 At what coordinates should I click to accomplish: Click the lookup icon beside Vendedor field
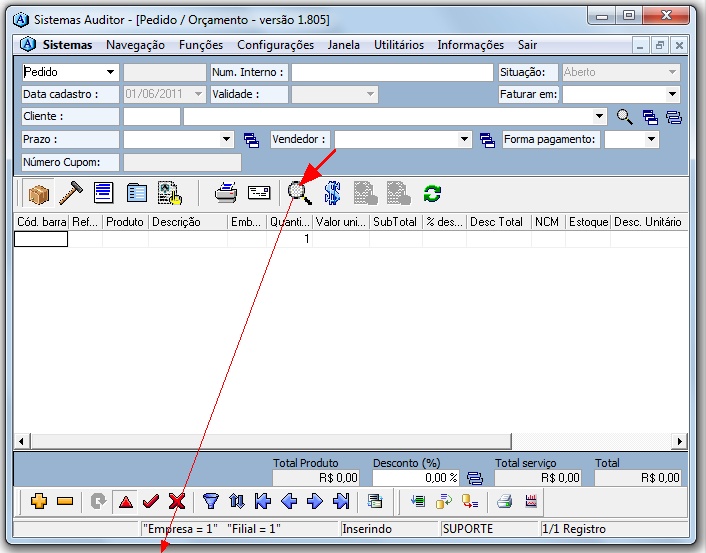pos(487,140)
